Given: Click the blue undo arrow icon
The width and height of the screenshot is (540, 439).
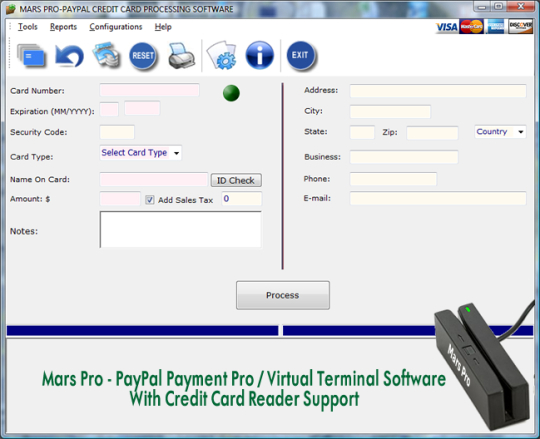Looking at the screenshot, I should click(69, 55).
